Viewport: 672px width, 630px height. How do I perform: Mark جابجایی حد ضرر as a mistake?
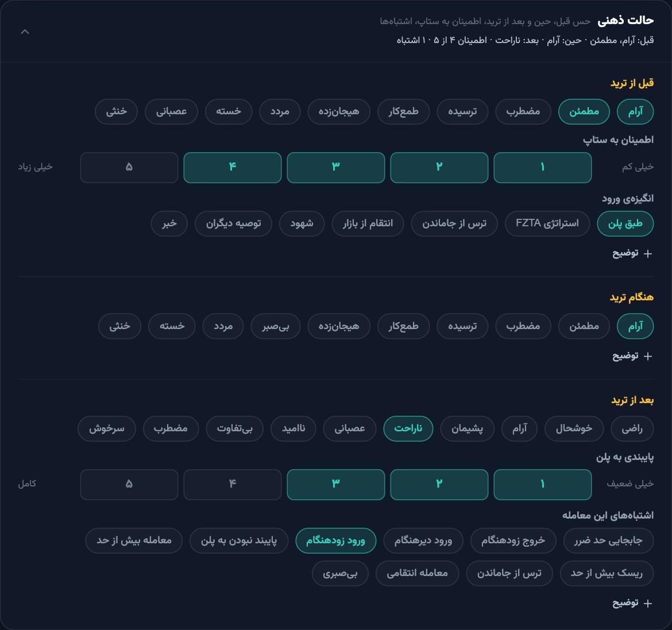pos(608,541)
